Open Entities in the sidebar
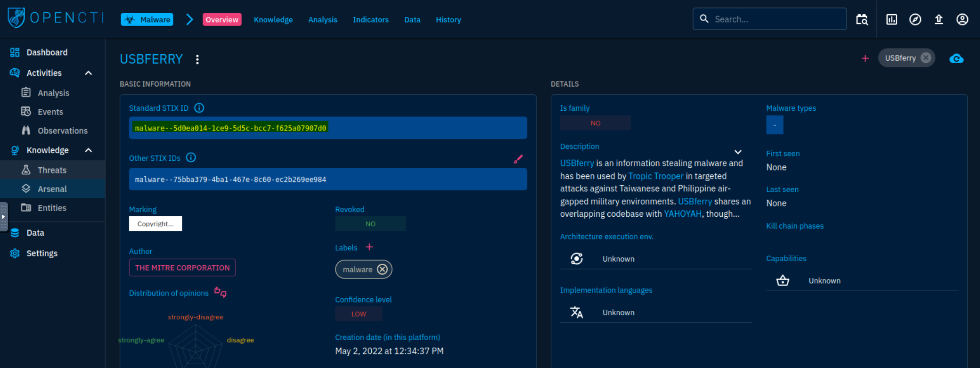This screenshot has width=980, height=368. coord(52,208)
